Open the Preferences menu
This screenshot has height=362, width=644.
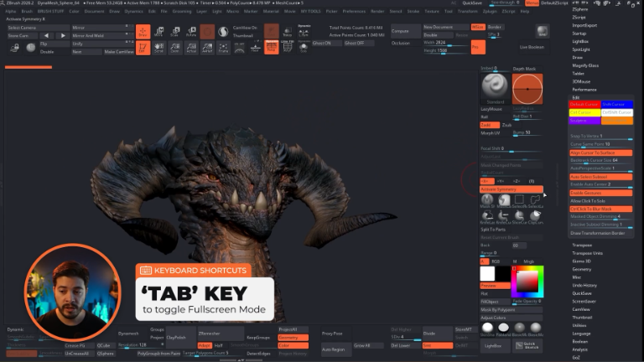[x=354, y=11]
